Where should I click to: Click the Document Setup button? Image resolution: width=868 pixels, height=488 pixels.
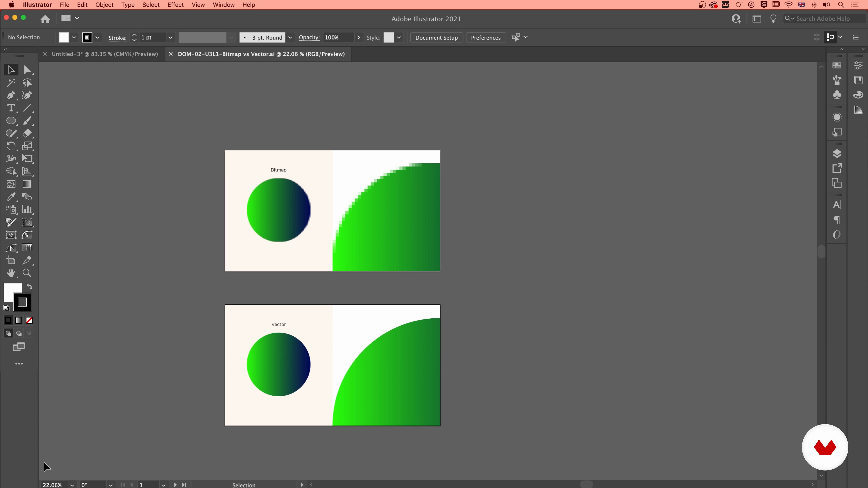pyautogui.click(x=436, y=37)
